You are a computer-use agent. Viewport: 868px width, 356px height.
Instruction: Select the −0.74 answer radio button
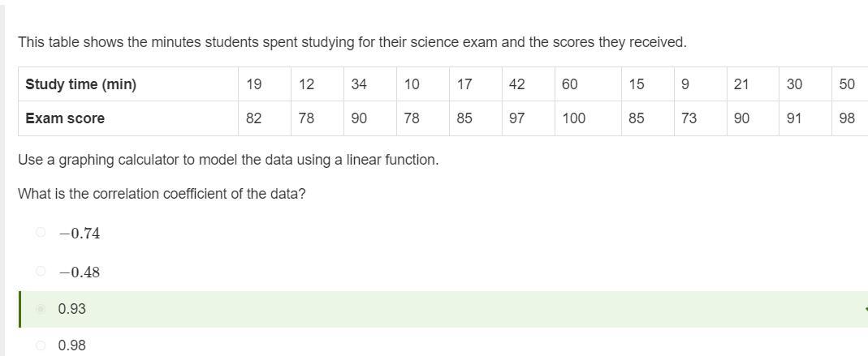click(x=41, y=233)
